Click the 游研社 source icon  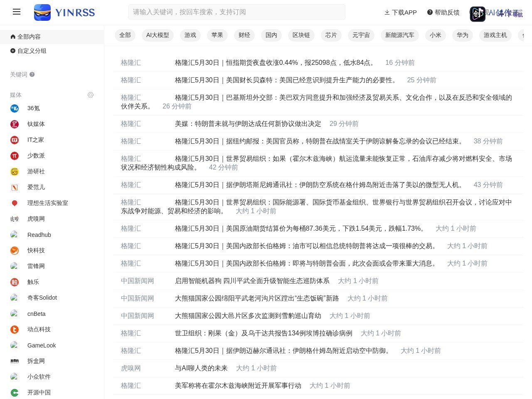pyautogui.click(x=15, y=172)
